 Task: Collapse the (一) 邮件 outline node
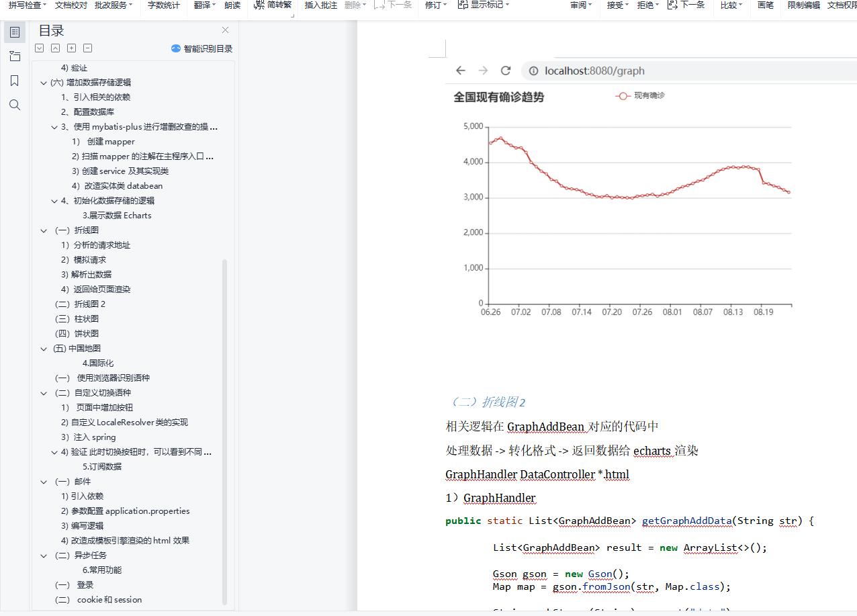(44, 482)
